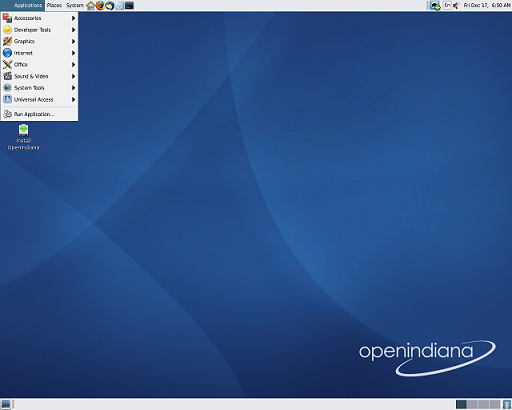Open the trash applet in bottom panel
The height and width of the screenshot is (410, 512).
(506, 404)
